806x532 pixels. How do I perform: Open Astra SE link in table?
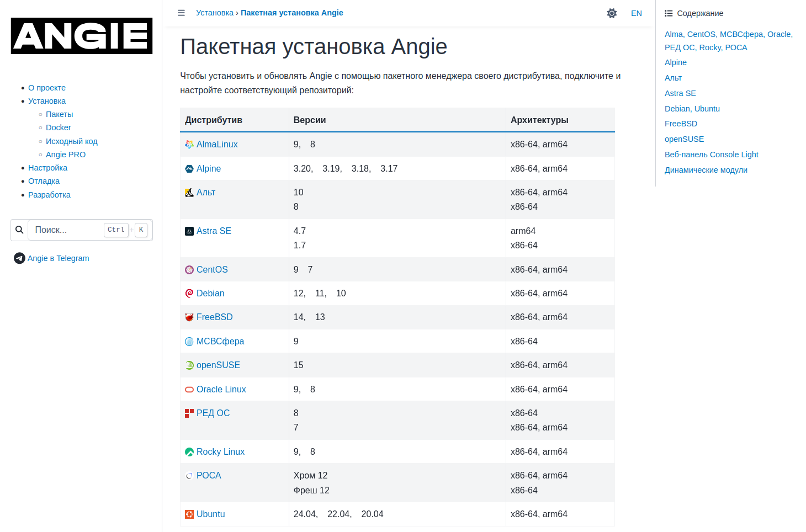coord(214,231)
